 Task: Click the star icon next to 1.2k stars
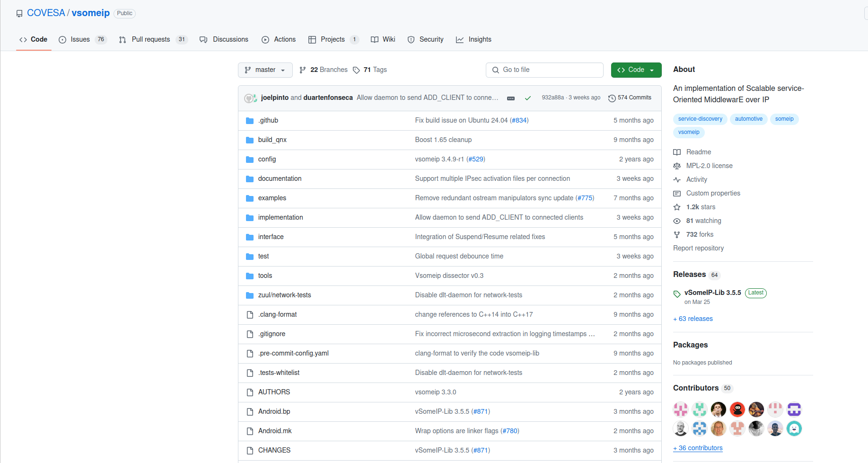pos(677,207)
